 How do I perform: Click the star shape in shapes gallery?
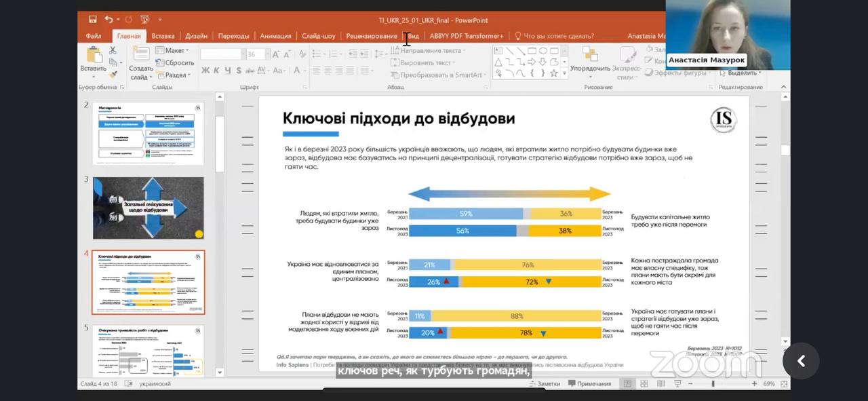tap(554, 73)
